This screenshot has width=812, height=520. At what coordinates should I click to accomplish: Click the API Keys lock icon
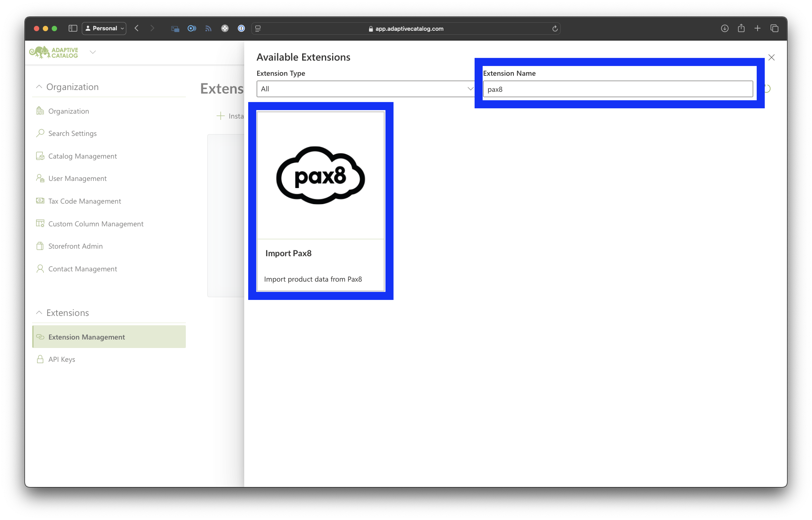tap(40, 359)
